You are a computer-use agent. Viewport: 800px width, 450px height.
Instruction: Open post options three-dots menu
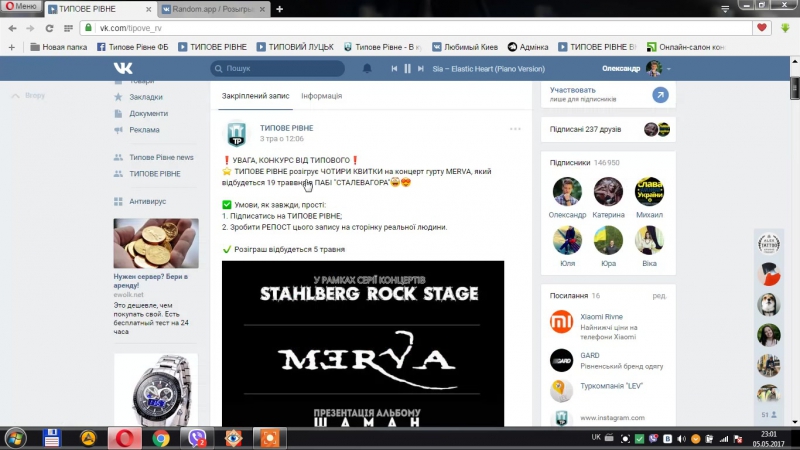click(x=515, y=129)
